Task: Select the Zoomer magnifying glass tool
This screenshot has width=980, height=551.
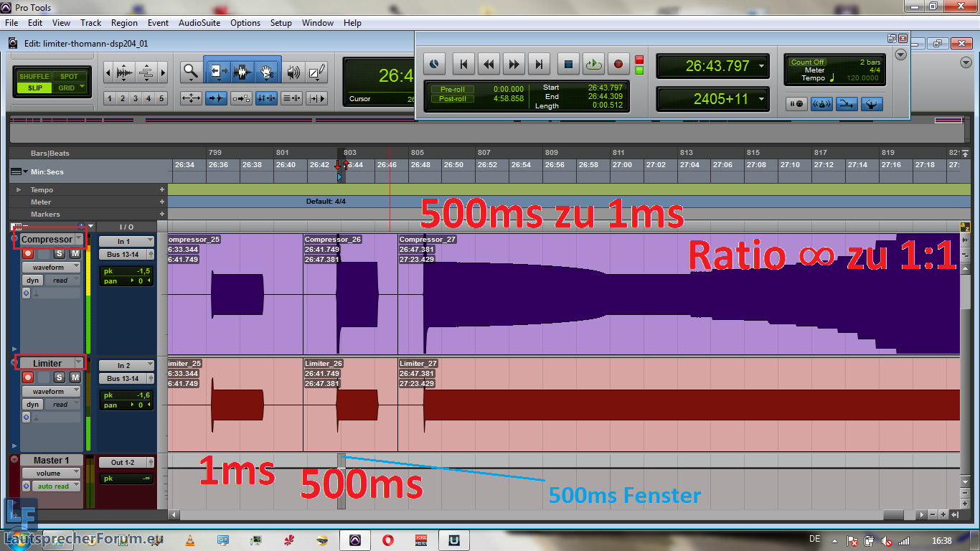Action: pos(190,72)
